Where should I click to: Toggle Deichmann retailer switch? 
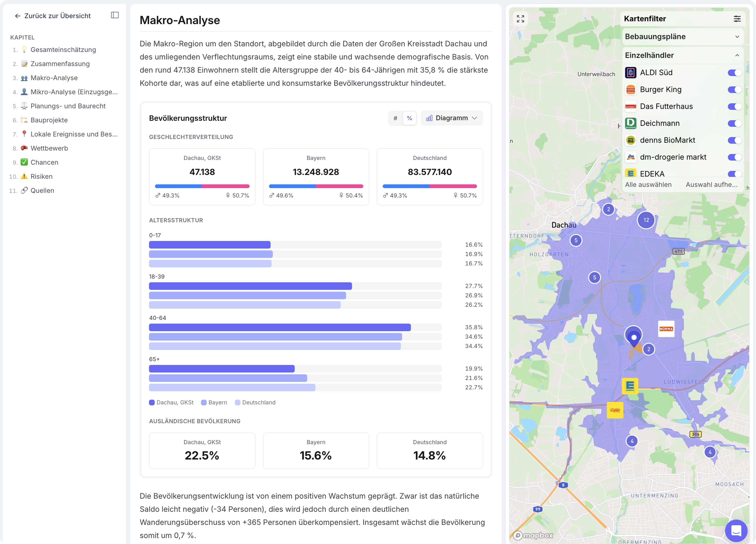734,123
